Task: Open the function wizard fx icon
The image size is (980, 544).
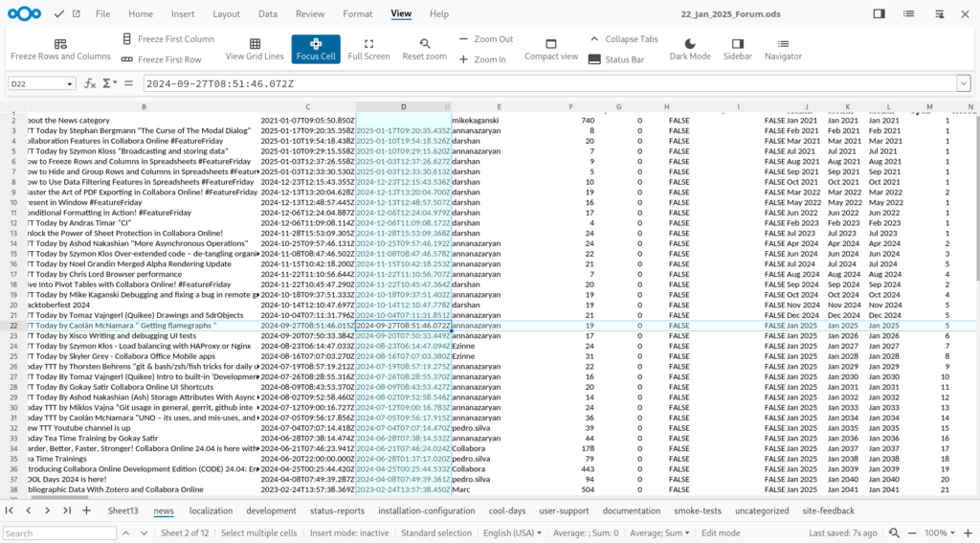Action: tap(90, 83)
